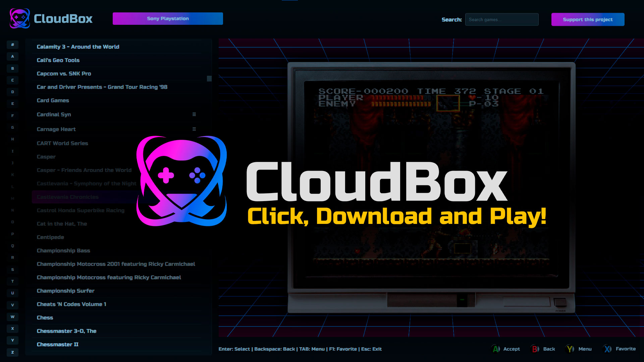Jump to games starting with B
The image size is (644, 362).
pyautogui.click(x=12, y=68)
